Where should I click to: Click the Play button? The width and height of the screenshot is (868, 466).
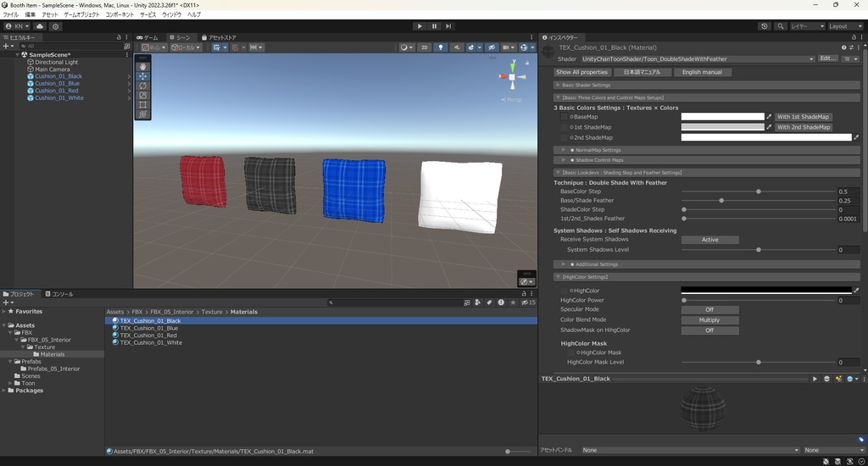pyautogui.click(x=420, y=26)
